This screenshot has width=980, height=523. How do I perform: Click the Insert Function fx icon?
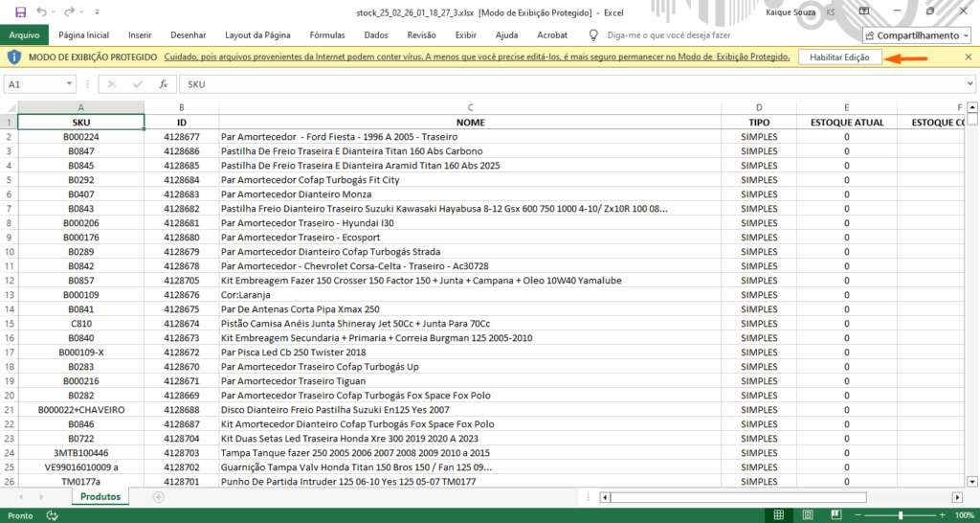[x=163, y=84]
